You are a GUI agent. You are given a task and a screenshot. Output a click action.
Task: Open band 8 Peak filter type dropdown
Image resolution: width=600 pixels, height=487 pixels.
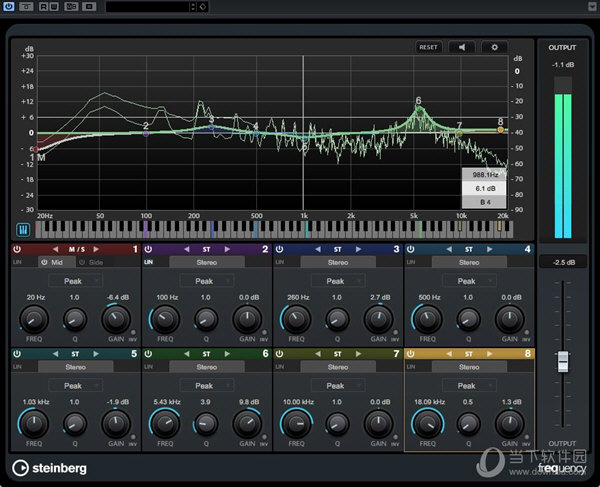(469, 386)
